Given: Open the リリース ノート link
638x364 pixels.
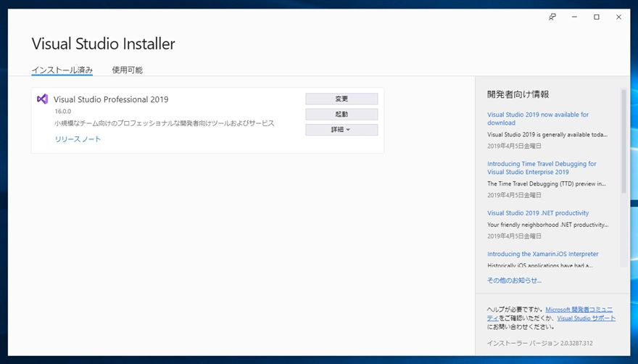Looking at the screenshot, I should (78, 139).
